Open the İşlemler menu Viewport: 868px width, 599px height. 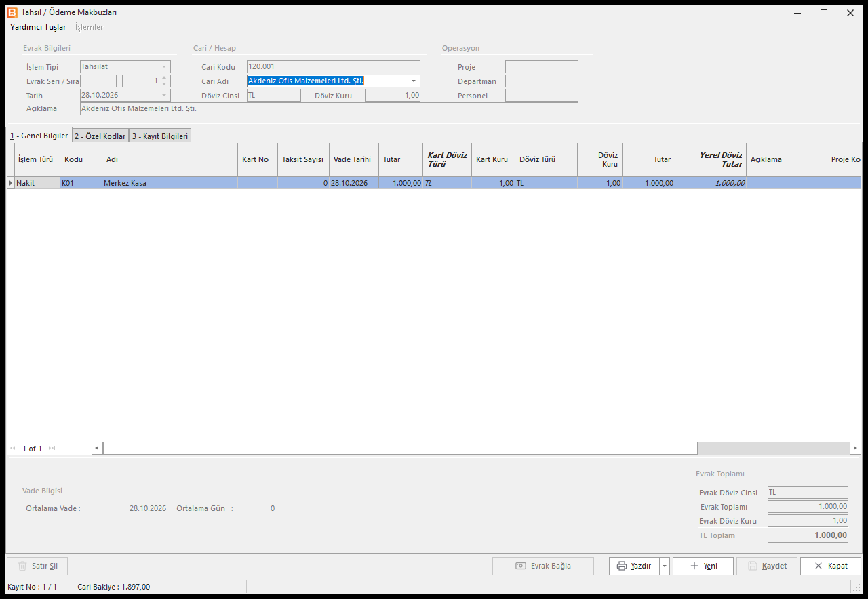(x=90, y=27)
